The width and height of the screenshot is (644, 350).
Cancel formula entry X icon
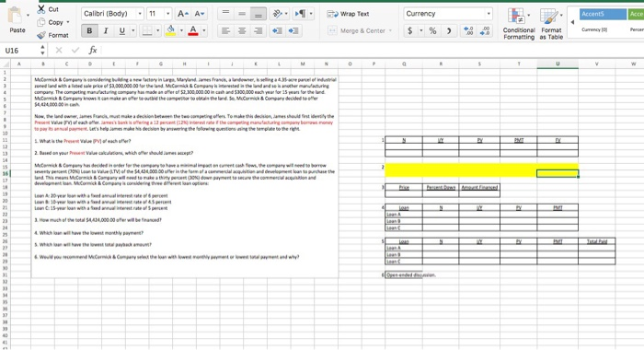point(59,50)
